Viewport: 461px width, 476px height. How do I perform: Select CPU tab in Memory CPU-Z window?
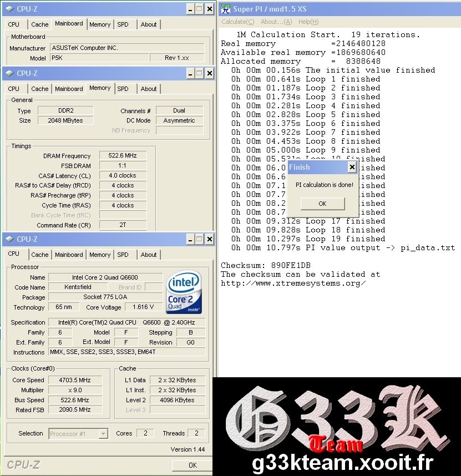click(x=14, y=89)
